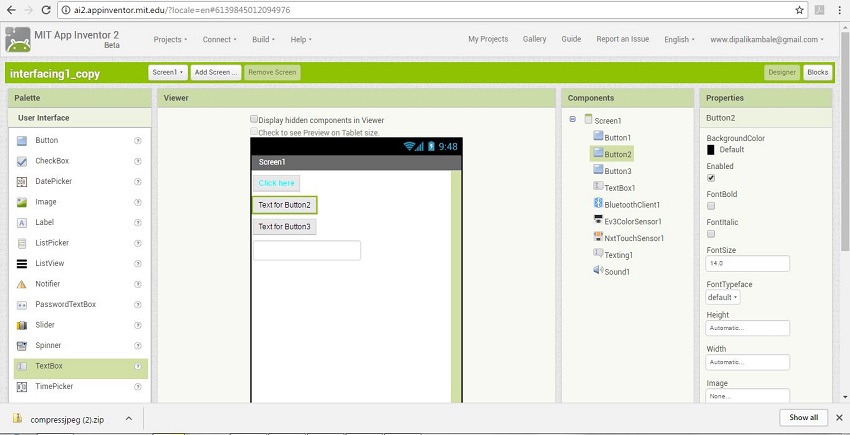Click the Button palette icon

(22, 140)
